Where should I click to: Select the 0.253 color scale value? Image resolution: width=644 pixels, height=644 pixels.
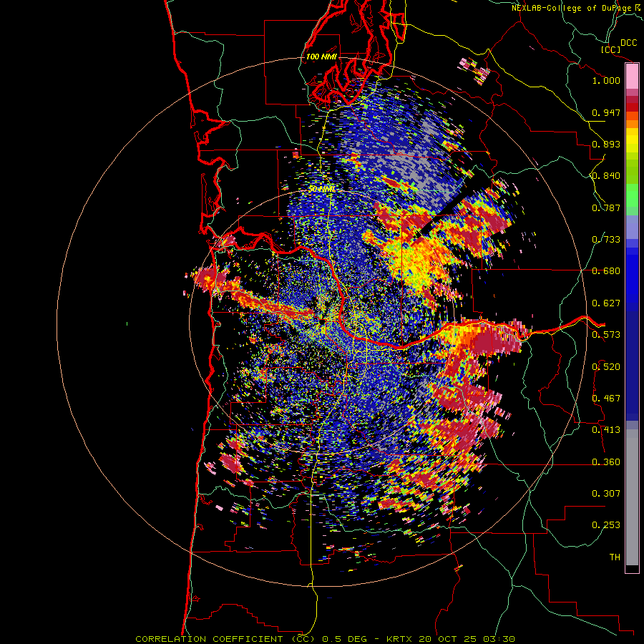coord(606,525)
